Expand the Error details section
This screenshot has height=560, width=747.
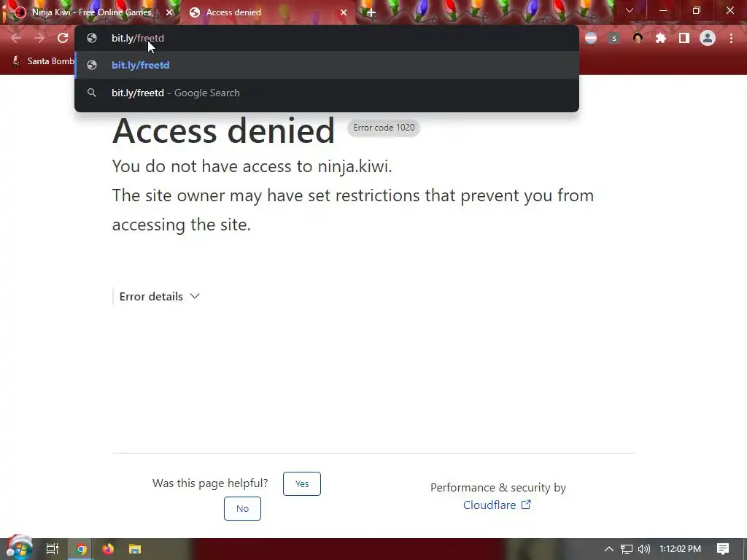pyautogui.click(x=159, y=296)
